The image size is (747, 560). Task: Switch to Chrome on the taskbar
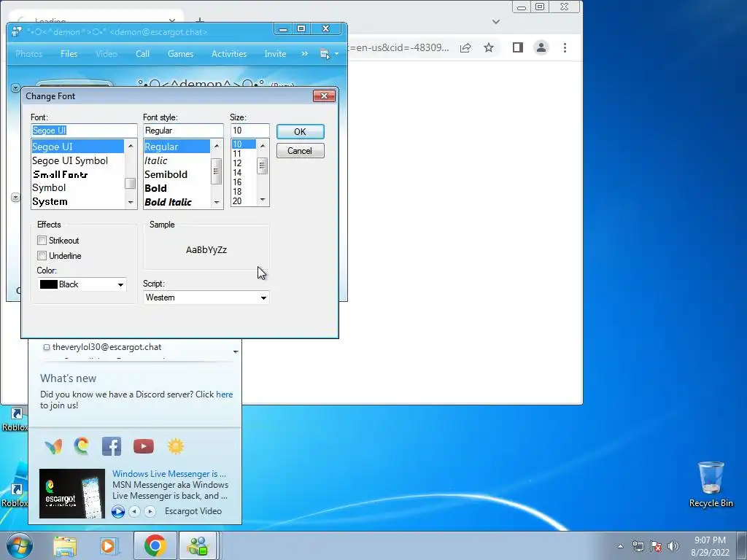pyautogui.click(x=155, y=545)
